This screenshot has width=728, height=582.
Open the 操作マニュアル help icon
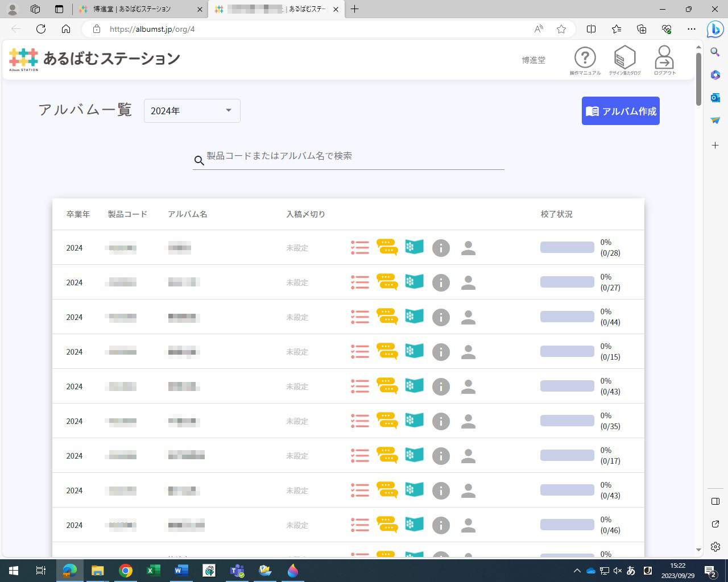(585, 57)
